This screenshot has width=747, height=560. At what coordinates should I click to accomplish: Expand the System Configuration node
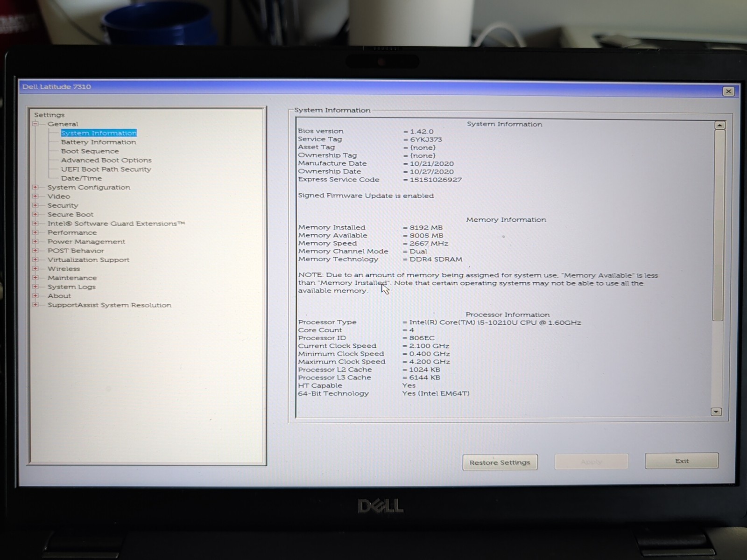click(x=35, y=187)
